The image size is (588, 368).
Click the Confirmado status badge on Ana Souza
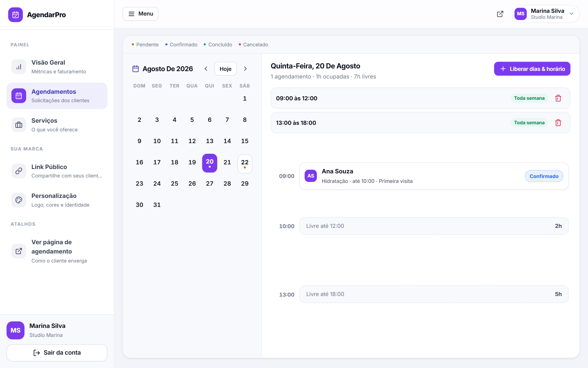544,176
